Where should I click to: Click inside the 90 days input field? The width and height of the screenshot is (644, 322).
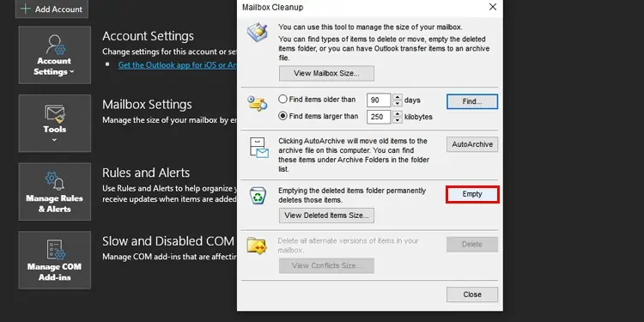(x=379, y=100)
